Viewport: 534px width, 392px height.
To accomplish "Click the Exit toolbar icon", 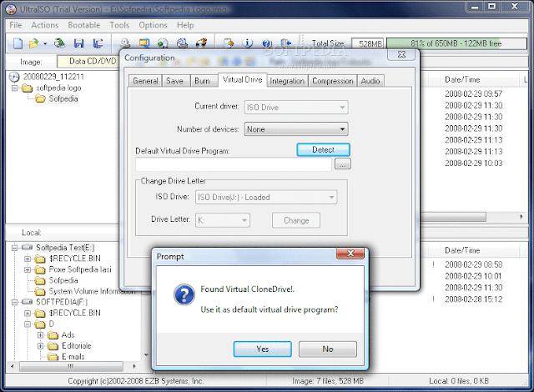I will (x=286, y=43).
